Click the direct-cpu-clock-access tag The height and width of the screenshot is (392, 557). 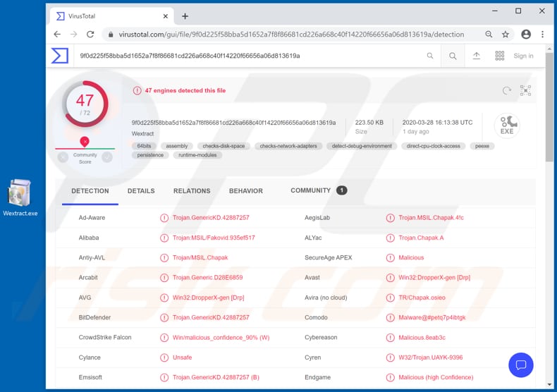coord(433,146)
